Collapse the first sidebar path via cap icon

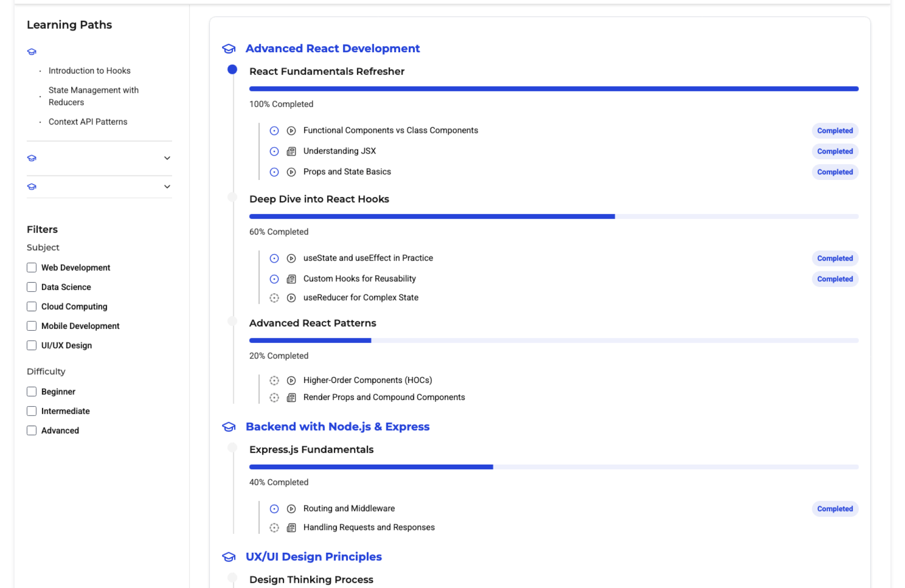[32, 52]
